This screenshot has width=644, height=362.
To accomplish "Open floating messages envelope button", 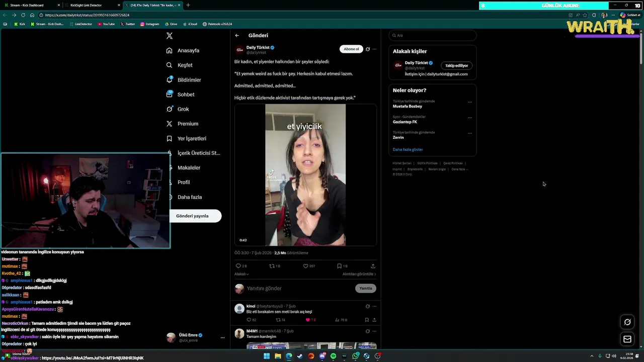I will click(627, 339).
